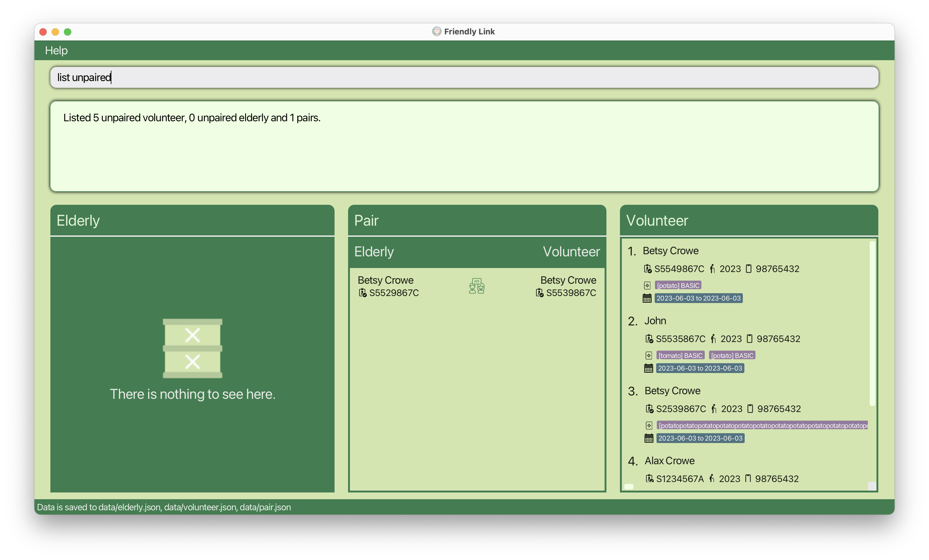Screen dimensions: 929x560
Task: Click the calendar icon under volunteer 3
Action: 649,438
